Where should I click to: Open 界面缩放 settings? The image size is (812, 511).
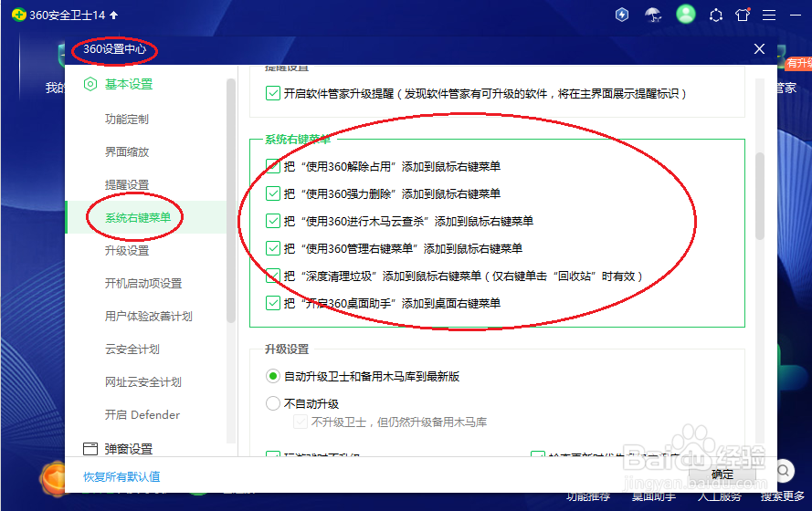127,151
